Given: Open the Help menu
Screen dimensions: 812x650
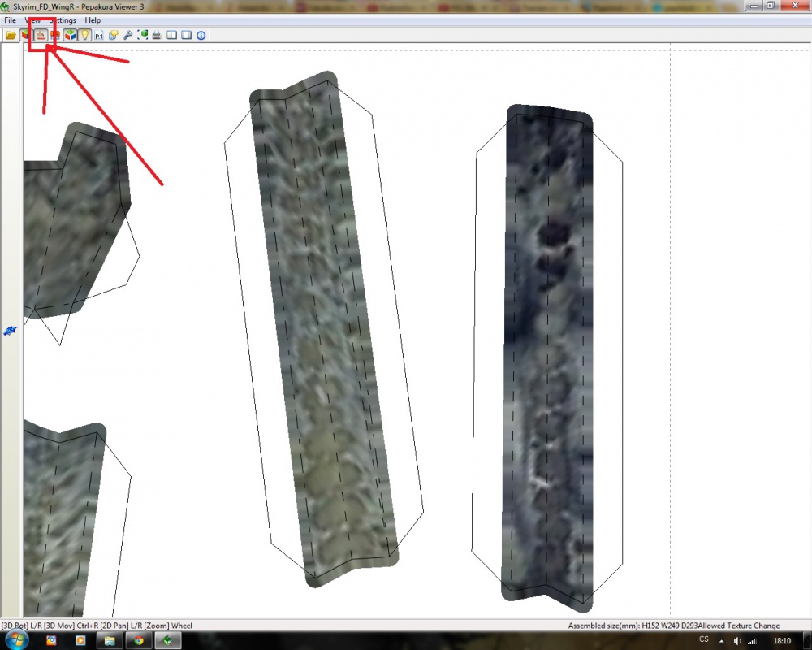Looking at the screenshot, I should pos(93,20).
